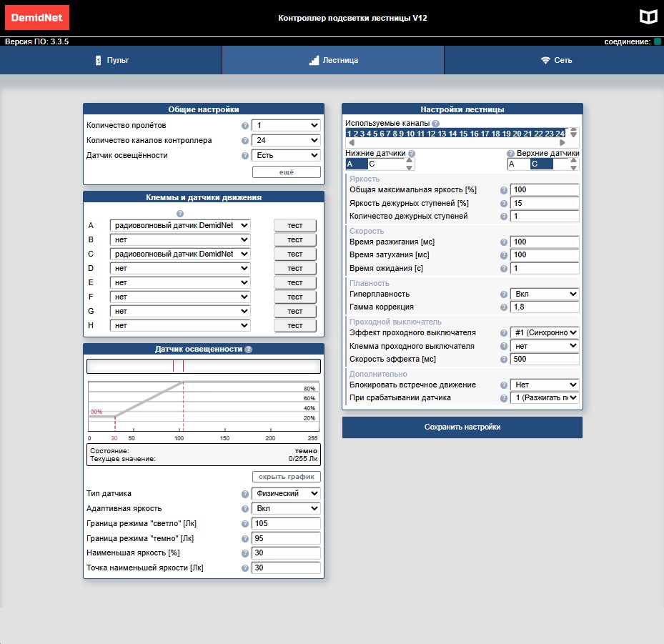Viewport: 664px width, 644px height.
Task: Click help icon for Гамма коррекция
Action: [503, 307]
